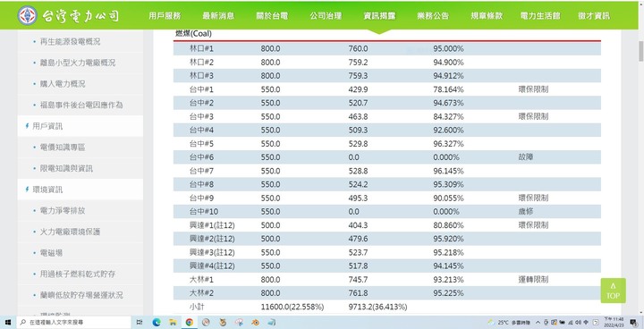Open 購入電力概況 sidebar link
The width and height of the screenshot is (644, 329).
(x=63, y=84)
